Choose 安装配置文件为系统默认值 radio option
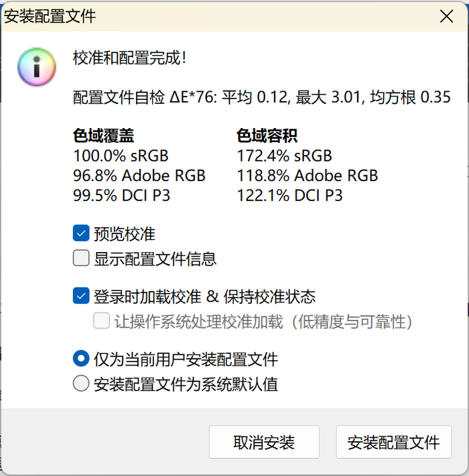Image resolution: width=469 pixels, height=476 pixels. 81,384
